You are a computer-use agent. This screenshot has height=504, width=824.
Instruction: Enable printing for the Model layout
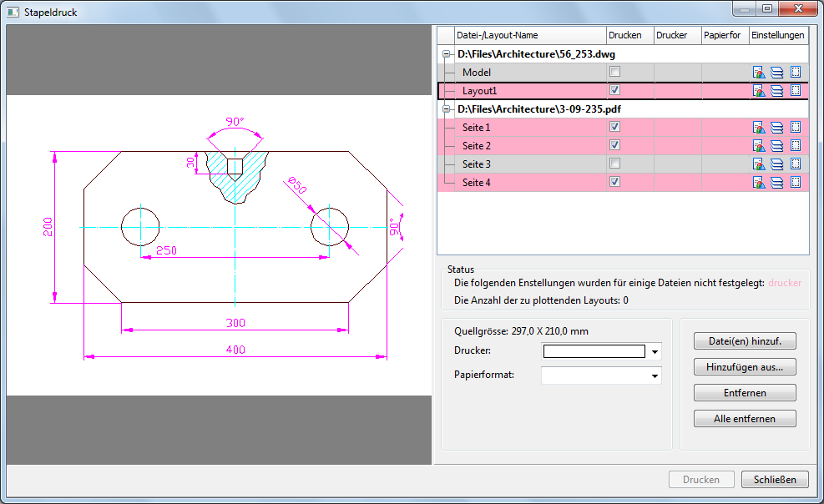(x=615, y=73)
